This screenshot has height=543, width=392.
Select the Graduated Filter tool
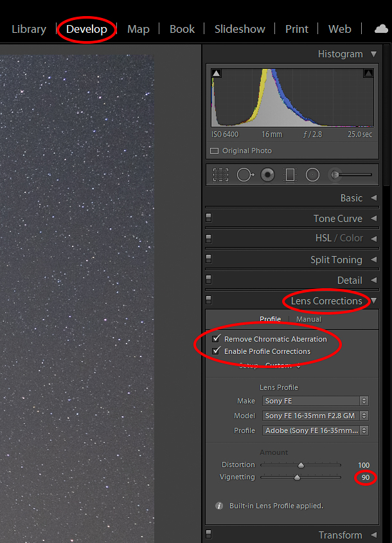[x=290, y=175]
